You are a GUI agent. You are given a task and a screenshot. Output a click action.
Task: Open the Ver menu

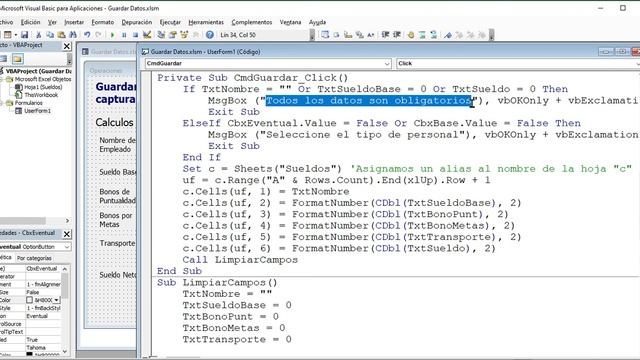click(52, 22)
